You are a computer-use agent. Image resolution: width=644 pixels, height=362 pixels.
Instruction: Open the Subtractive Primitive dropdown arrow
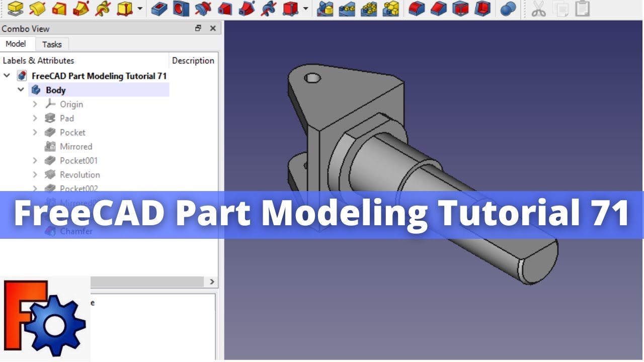click(305, 9)
